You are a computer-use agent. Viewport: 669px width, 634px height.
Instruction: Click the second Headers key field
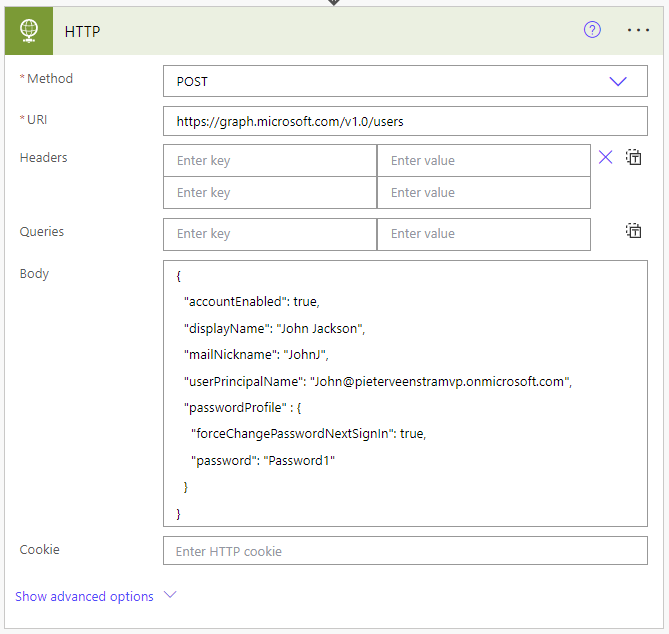270,192
